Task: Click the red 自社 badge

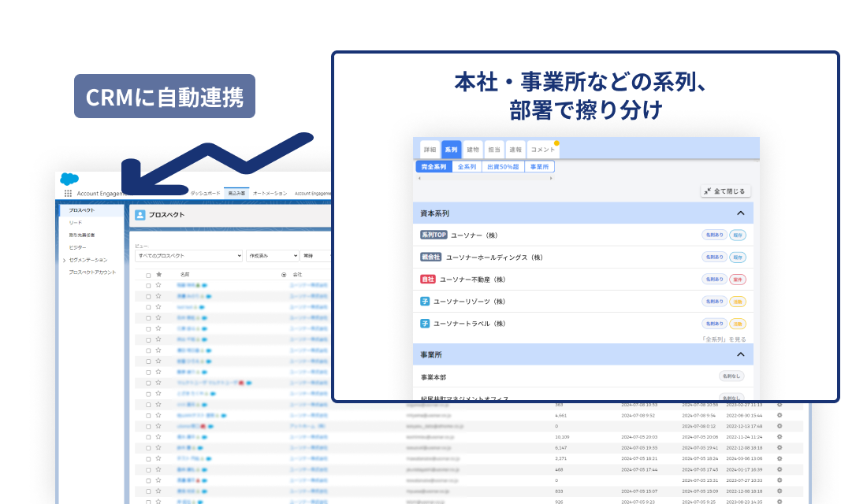Action: click(x=428, y=279)
